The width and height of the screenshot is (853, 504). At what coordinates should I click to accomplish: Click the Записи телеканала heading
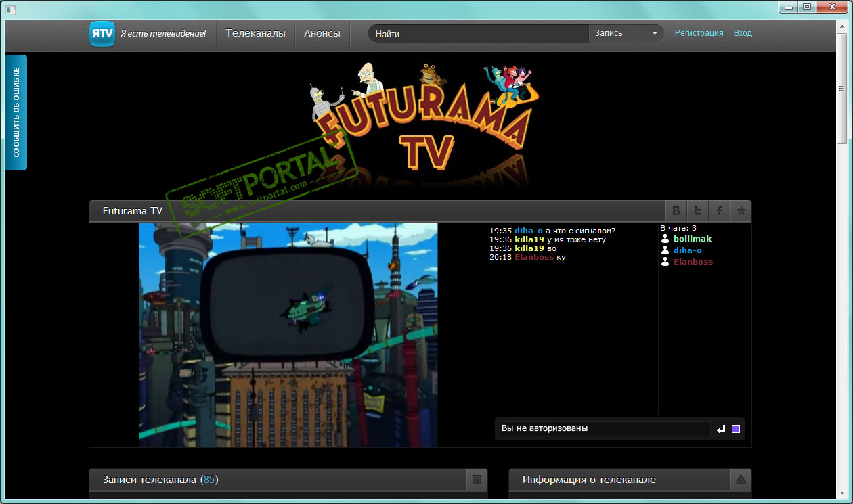[160, 480]
